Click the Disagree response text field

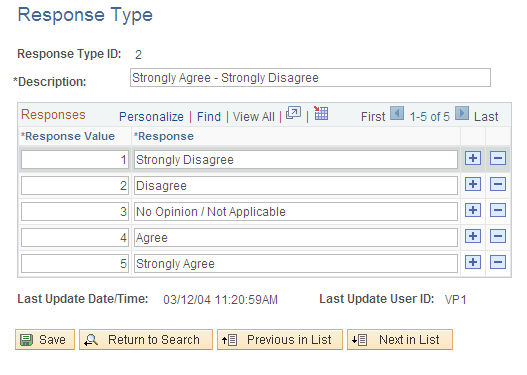[296, 185]
